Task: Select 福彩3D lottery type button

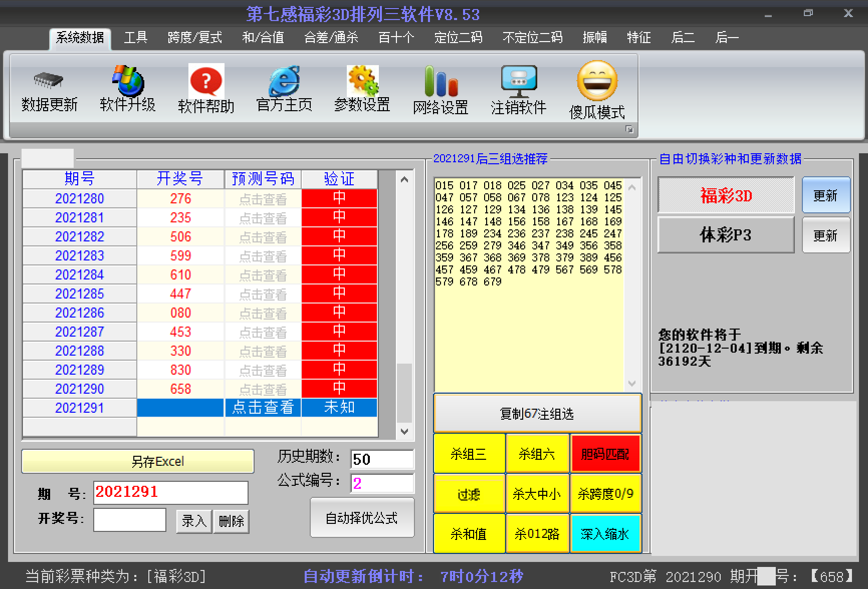Action: coord(726,195)
